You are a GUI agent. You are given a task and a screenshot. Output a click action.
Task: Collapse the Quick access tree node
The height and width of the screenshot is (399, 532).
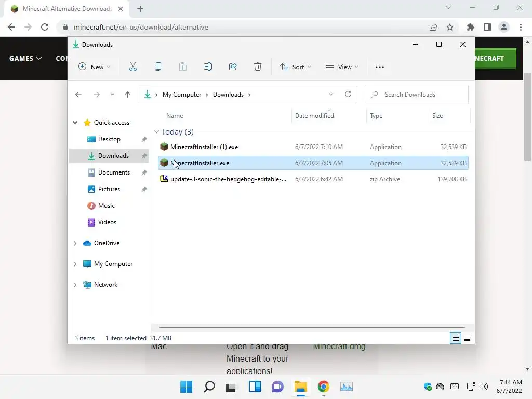[75, 123]
